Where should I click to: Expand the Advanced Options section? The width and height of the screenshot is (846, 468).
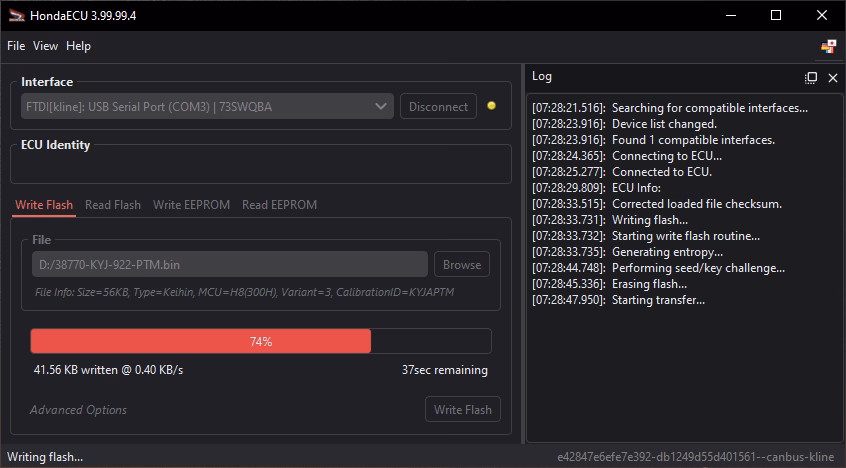pyautogui.click(x=78, y=410)
